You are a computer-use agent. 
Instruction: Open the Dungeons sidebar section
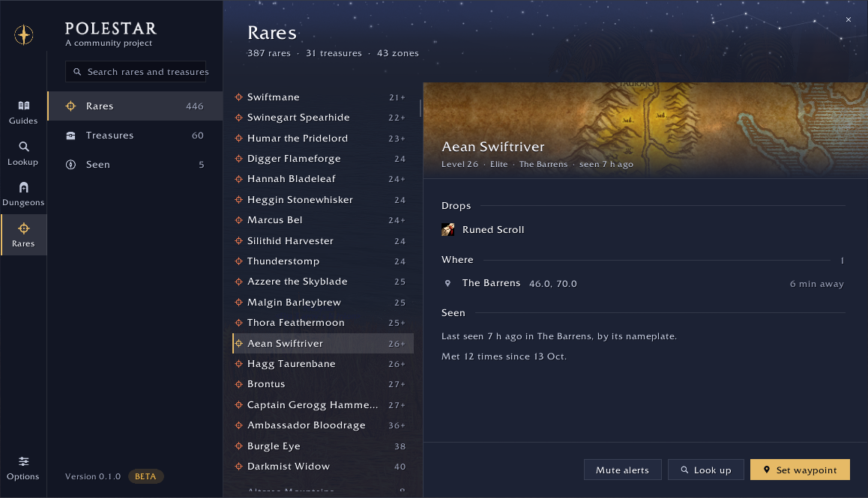pyautogui.click(x=23, y=194)
